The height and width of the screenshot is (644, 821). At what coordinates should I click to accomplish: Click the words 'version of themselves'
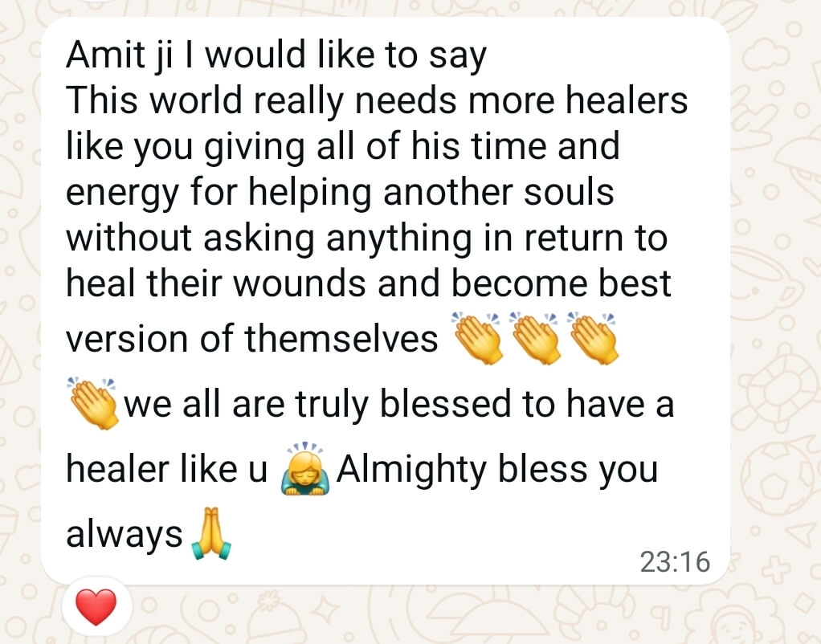252,339
